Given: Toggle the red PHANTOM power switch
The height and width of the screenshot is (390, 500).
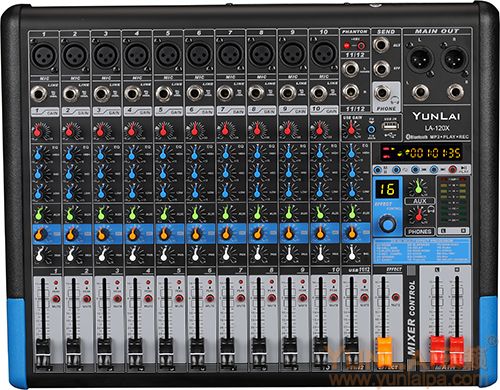Looking at the screenshot, I should coord(347,45).
